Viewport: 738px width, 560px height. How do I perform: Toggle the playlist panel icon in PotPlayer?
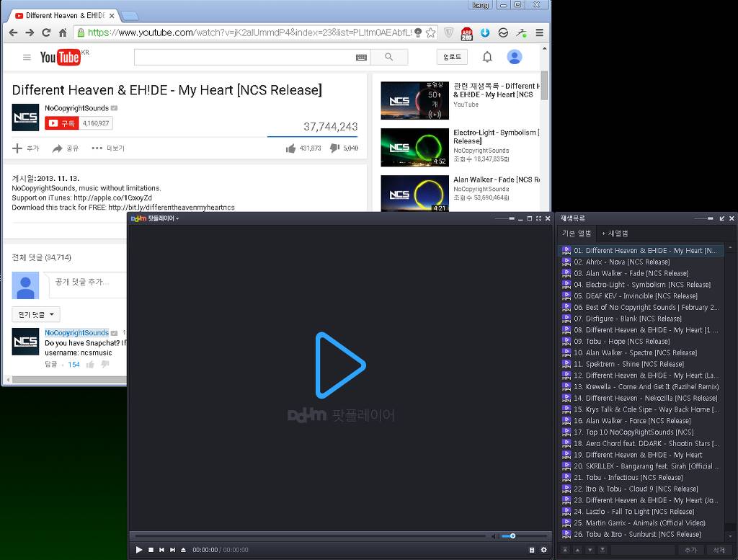tap(532, 550)
